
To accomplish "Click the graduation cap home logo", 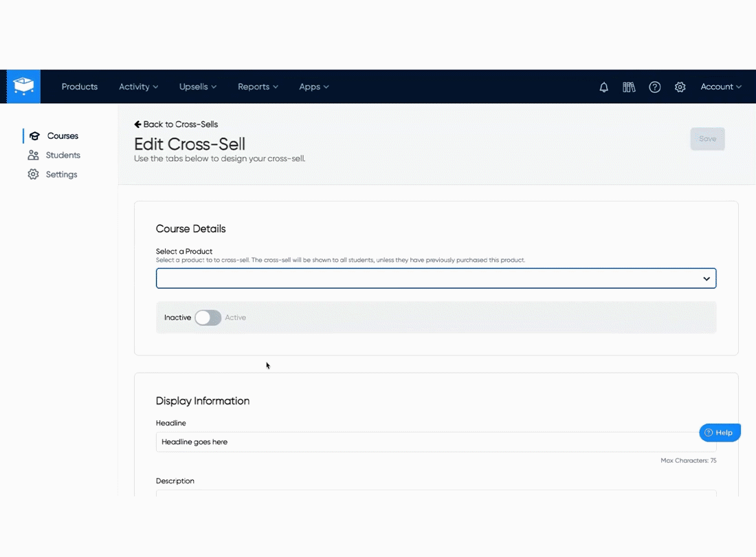I will (x=23, y=87).
